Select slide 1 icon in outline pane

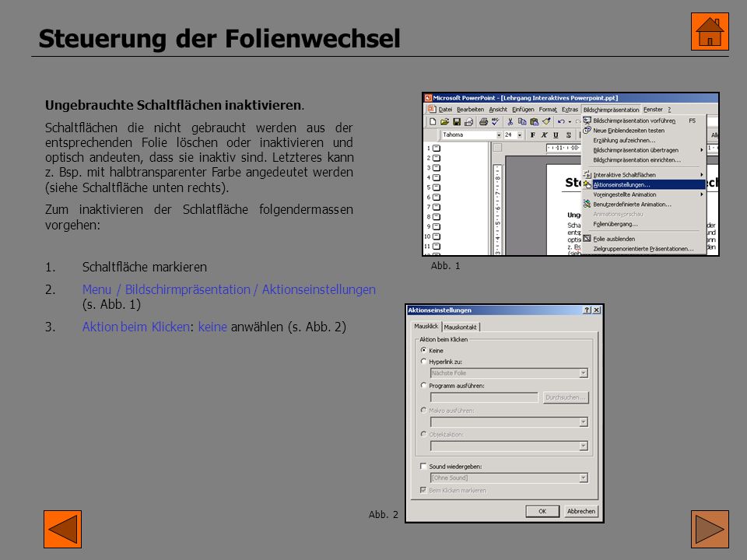[x=437, y=148]
